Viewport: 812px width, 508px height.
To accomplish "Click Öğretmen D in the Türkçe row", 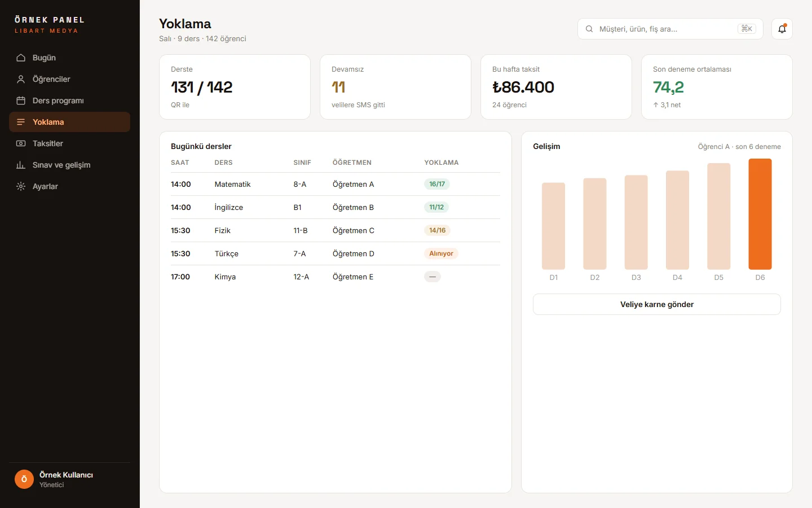I will pos(354,253).
